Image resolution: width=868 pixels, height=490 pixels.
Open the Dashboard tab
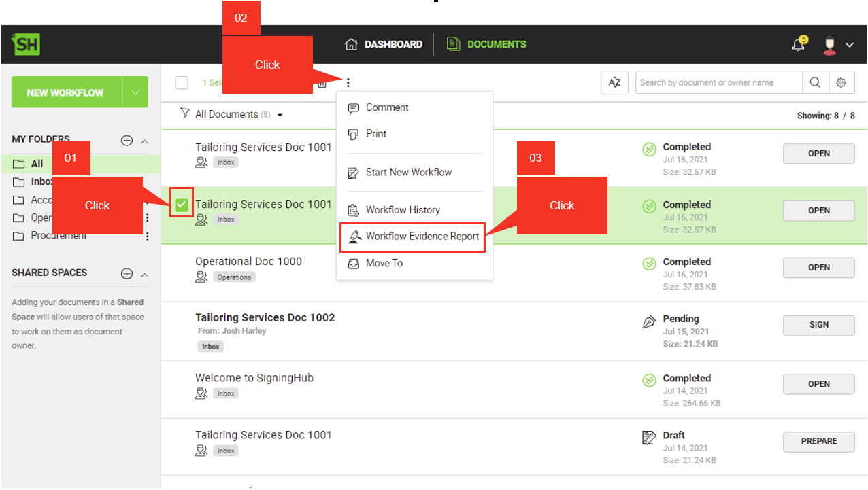(x=384, y=44)
